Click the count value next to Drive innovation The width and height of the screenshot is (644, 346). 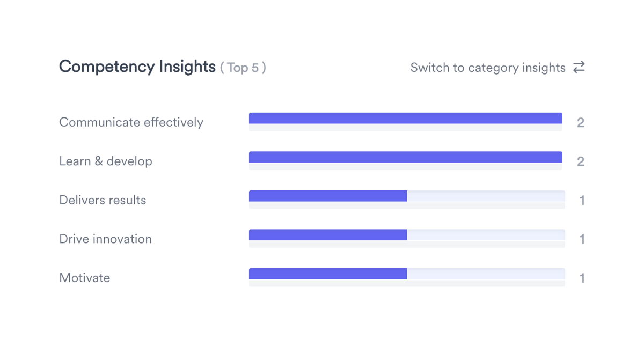[x=582, y=239]
